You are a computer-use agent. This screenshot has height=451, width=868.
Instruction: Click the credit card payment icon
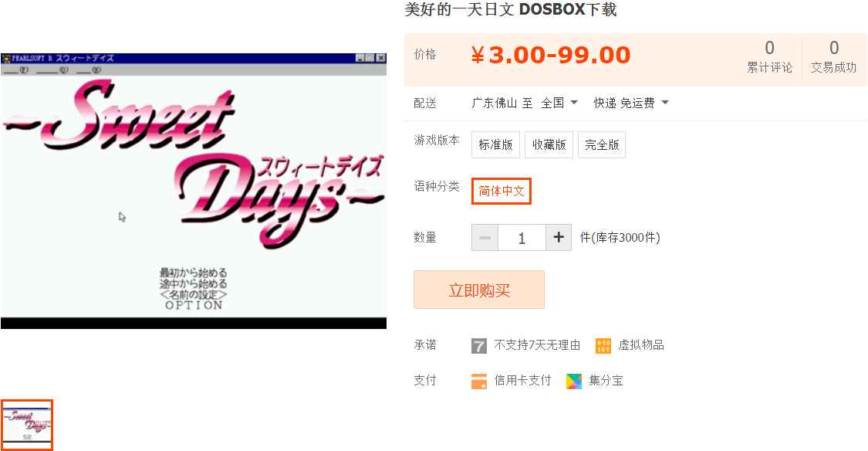pos(479,381)
